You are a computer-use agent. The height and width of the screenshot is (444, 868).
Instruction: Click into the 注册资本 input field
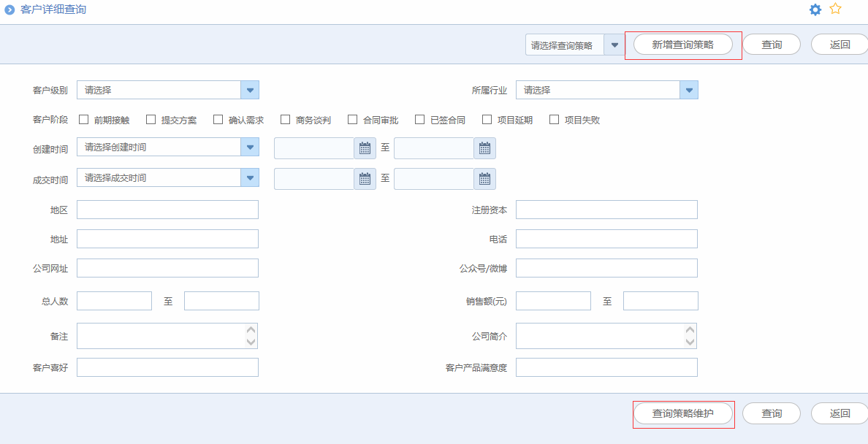[x=606, y=210]
